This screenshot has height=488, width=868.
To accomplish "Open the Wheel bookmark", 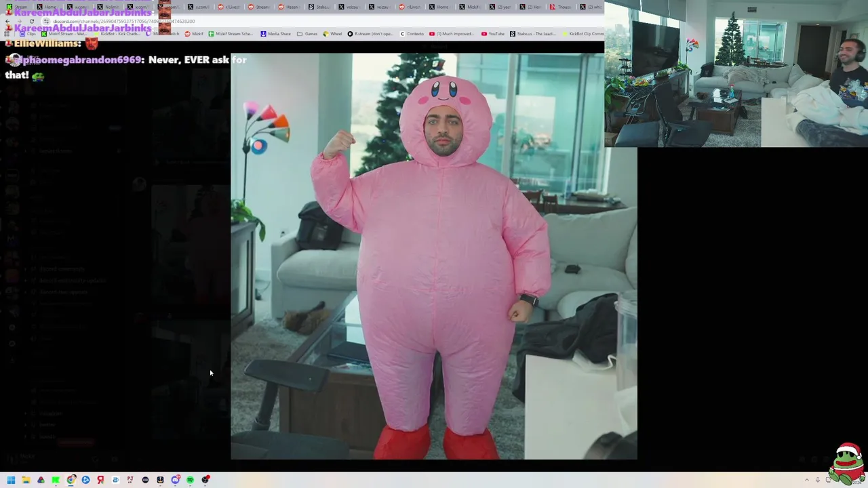I will coord(332,34).
